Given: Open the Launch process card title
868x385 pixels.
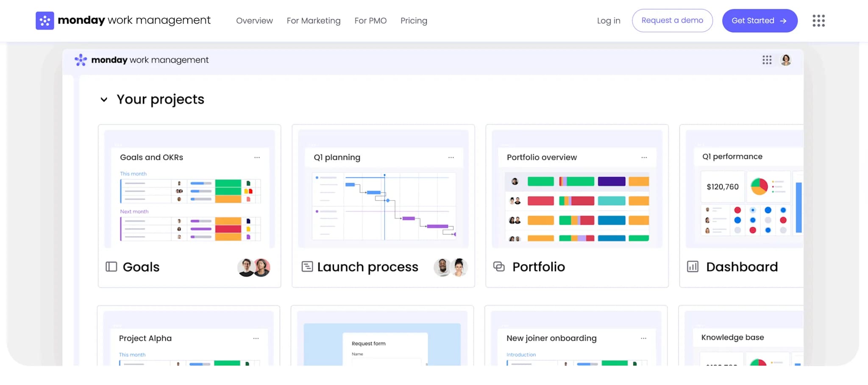Looking at the screenshot, I should click(367, 267).
